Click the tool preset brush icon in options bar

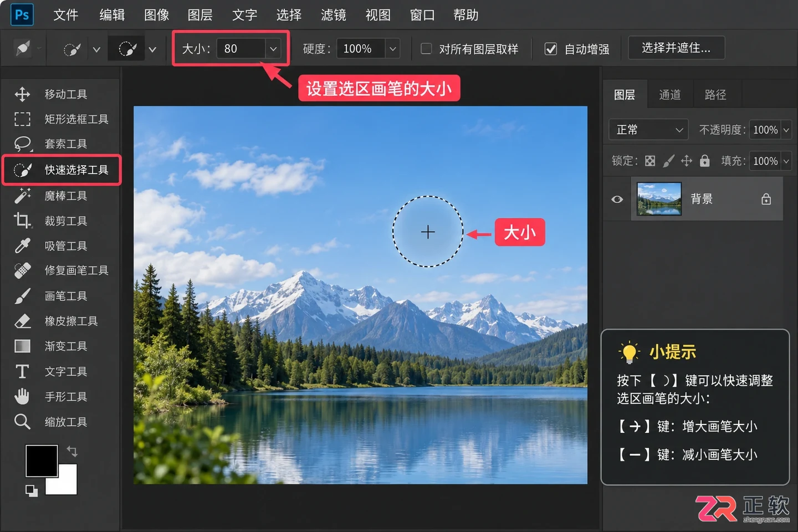click(x=23, y=49)
